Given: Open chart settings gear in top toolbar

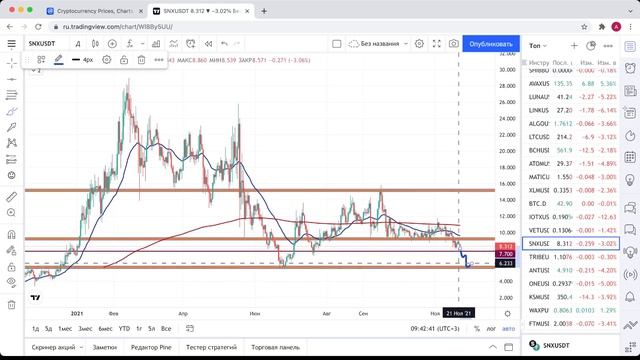Looking at the screenshot, I should pos(419,44).
